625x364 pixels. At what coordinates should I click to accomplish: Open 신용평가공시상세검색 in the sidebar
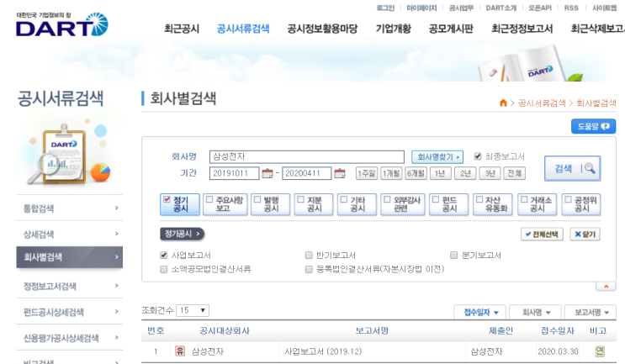pyautogui.click(x=69, y=338)
